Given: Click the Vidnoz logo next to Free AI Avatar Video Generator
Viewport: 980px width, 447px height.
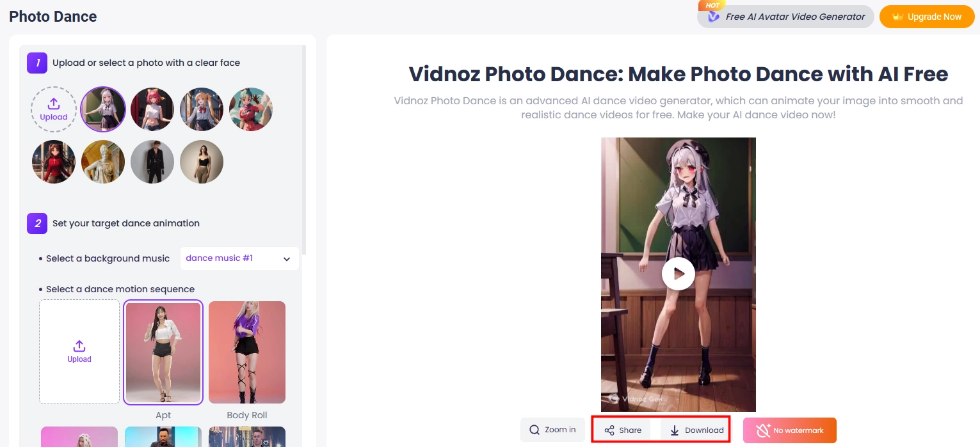Looking at the screenshot, I should click(713, 16).
